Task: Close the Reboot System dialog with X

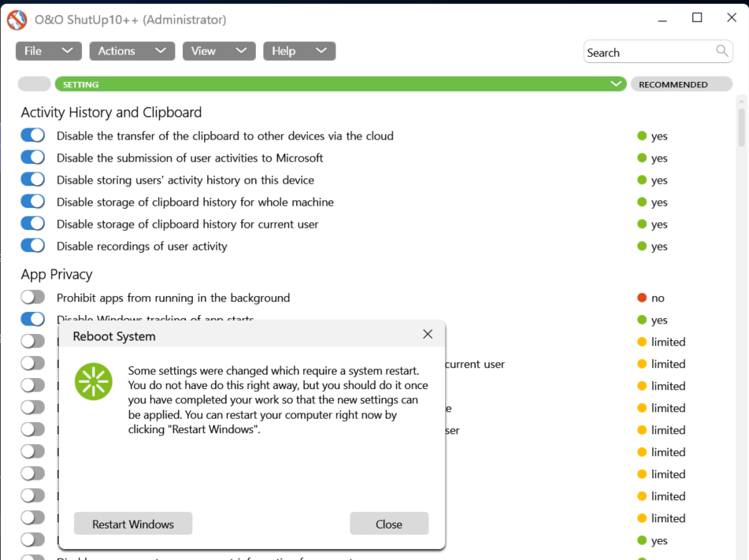Action: (428, 334)
